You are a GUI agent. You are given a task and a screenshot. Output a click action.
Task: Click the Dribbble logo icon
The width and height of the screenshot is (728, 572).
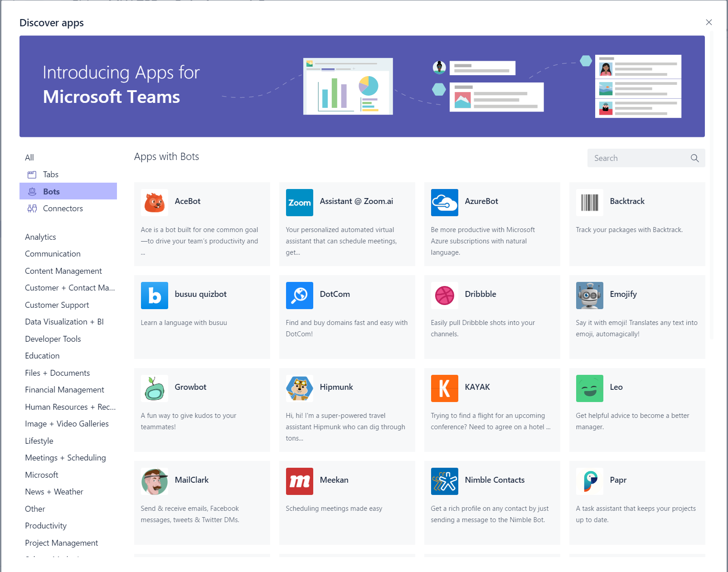click(x=444, y=296)
